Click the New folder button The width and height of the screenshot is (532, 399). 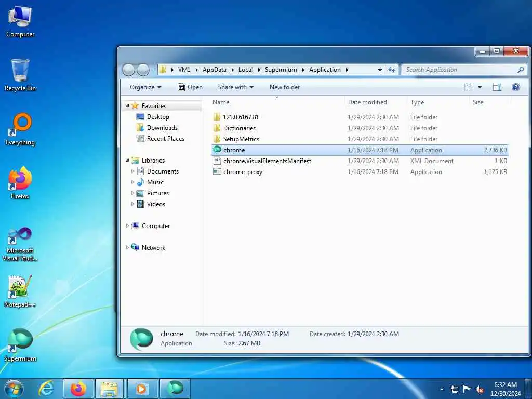285,87
